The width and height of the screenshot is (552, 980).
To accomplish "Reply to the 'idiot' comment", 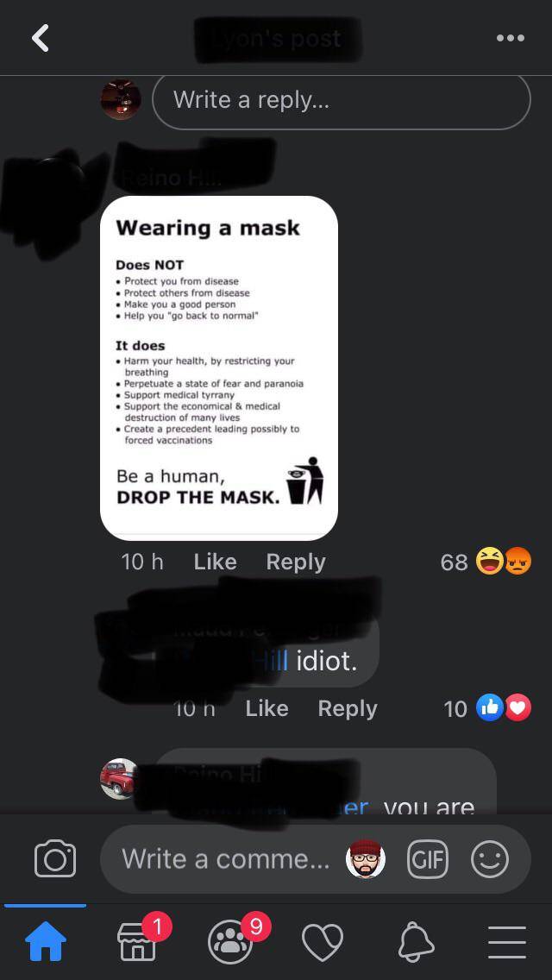I will coord(348,708).
